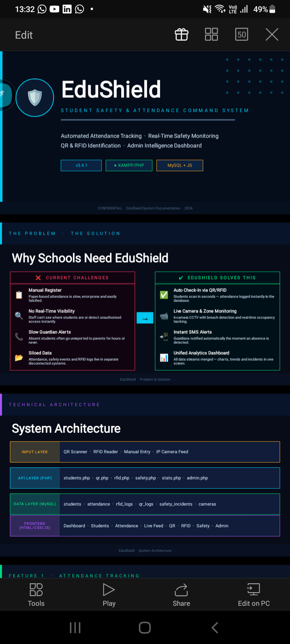Screen dimensions: 290x644
Task: Select the XAMPP/PHP badge
Action: [129, 165]
